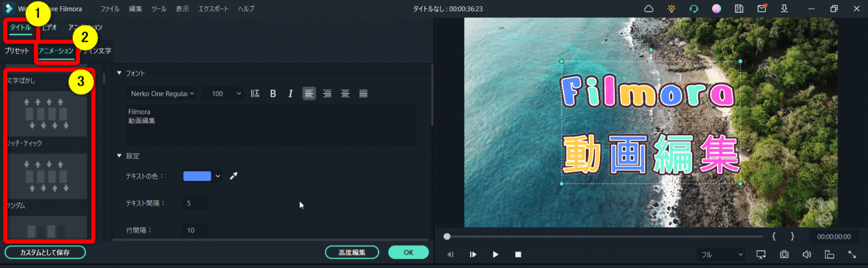Open the fullscreen preview arrows icon
Viewport: 868px width, 268px height.
click(x=852, y=254)
